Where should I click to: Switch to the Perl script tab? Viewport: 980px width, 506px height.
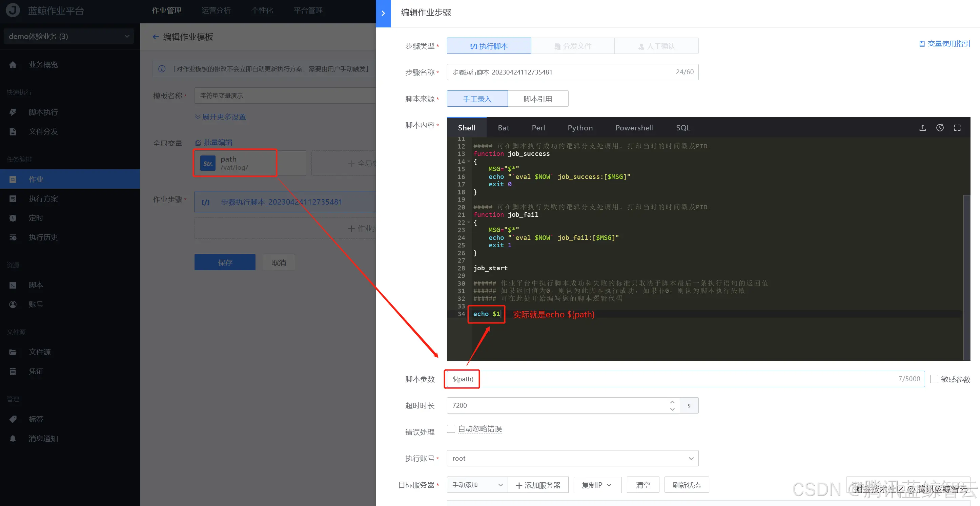click(538, 128)
